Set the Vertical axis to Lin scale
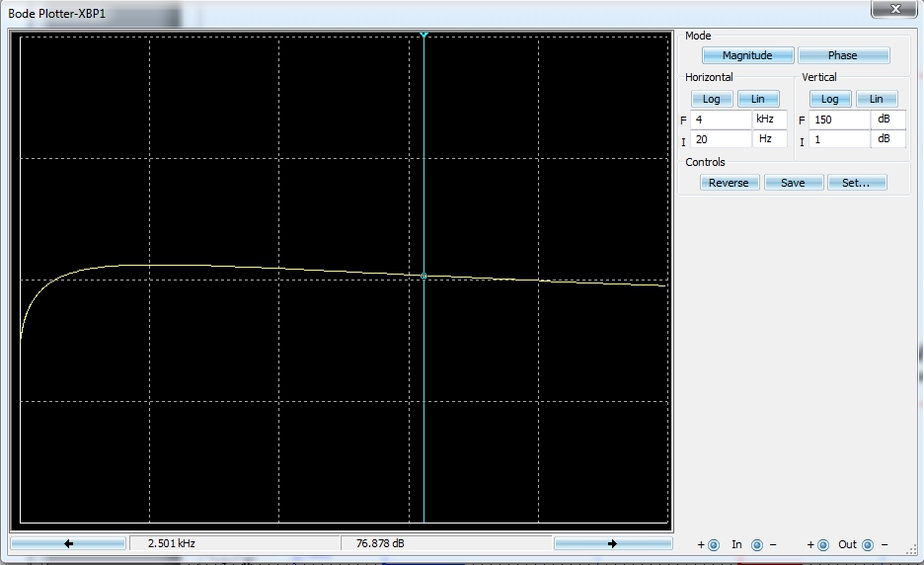This screenshot has width=924, height=565. coord(876,99)
